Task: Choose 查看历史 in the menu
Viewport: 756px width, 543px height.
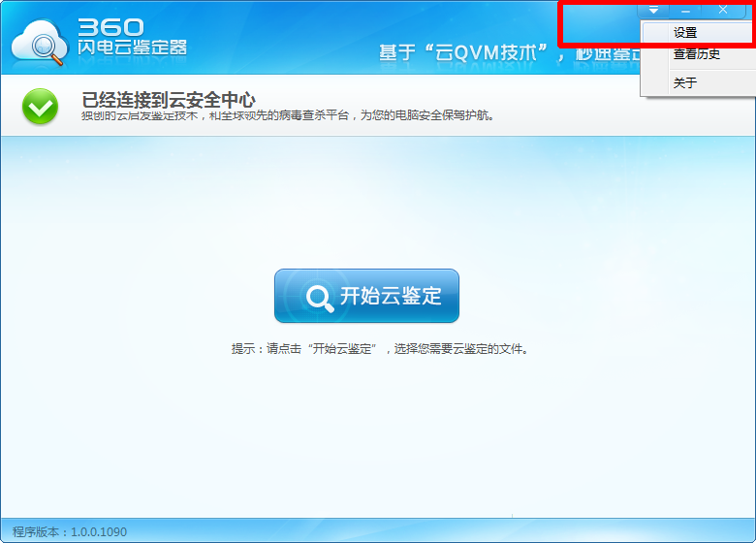Action: (x=698, y=54)
